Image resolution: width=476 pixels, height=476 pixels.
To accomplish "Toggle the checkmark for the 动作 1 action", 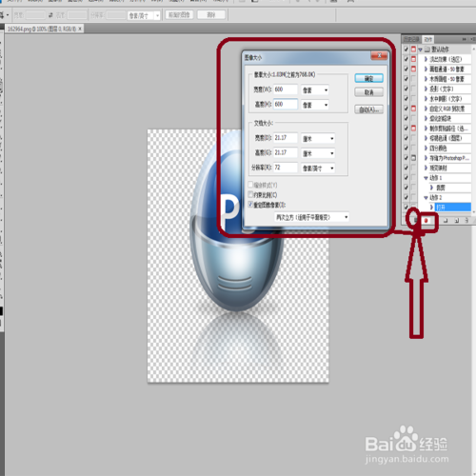I will pos(406,178).
